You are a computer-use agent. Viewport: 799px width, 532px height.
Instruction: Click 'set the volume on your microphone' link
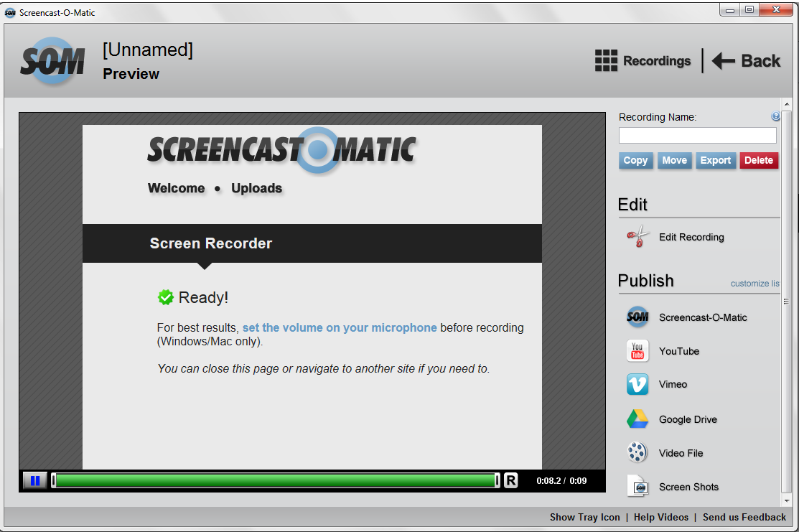(x=340, y=327)
